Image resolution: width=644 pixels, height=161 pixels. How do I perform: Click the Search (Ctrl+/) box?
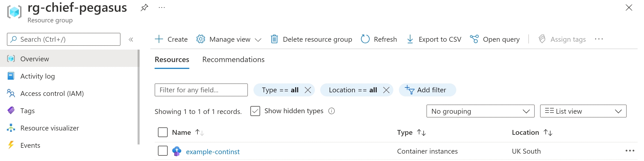click(x=64, y=39)
